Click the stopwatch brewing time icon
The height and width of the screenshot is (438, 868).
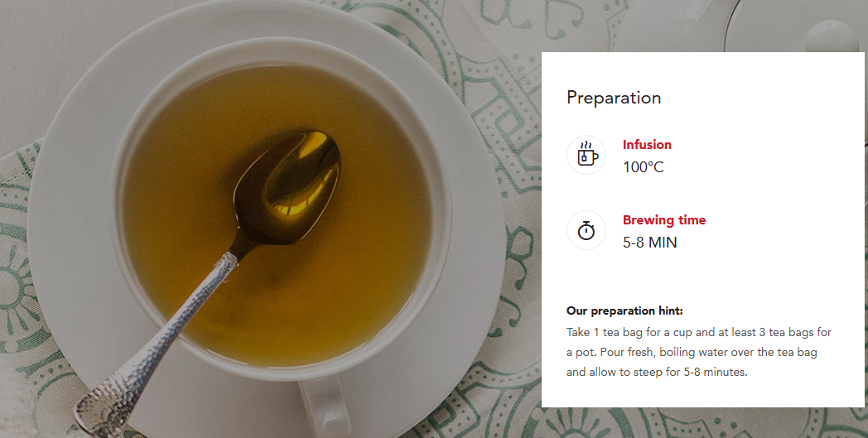(x=586, y=230)
